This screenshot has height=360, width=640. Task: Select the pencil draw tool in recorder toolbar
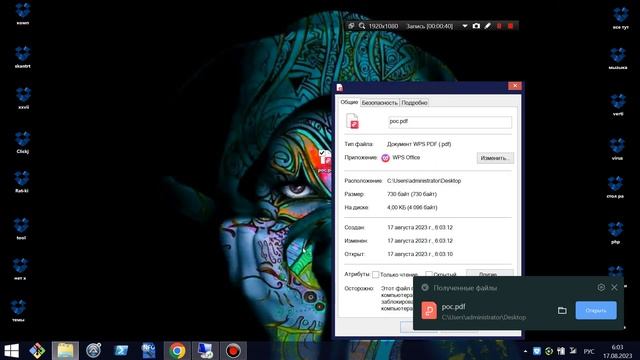[487, 26]
